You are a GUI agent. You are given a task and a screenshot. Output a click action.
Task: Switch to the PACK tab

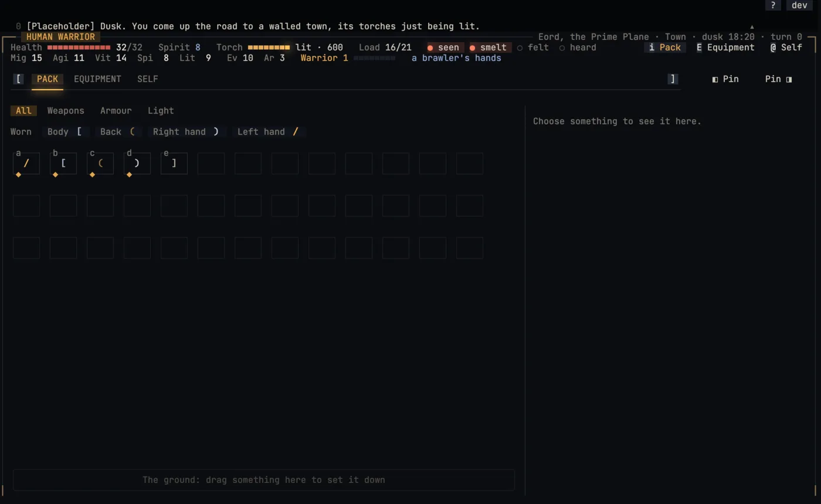[48, 79]
